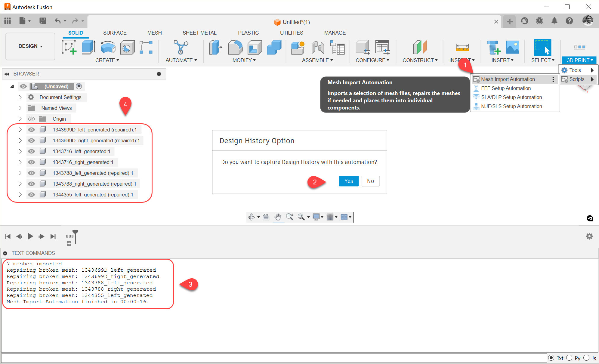Click the Create Sketch icon

[x=69, y=48]
